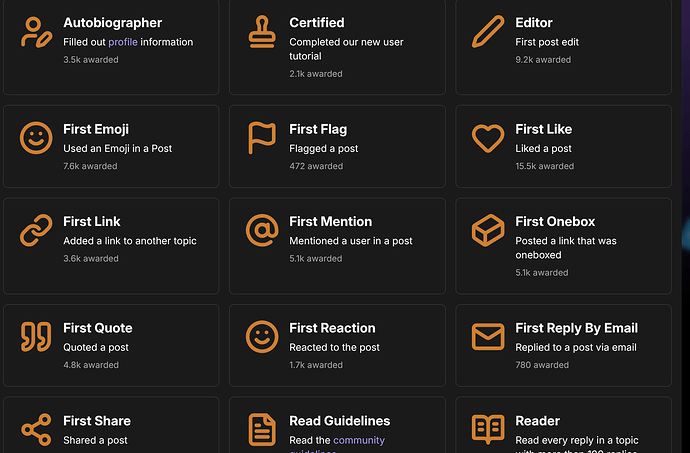Open the Read Guidelines badge title
The image size is (690, 453).
[x=339, y=421]
